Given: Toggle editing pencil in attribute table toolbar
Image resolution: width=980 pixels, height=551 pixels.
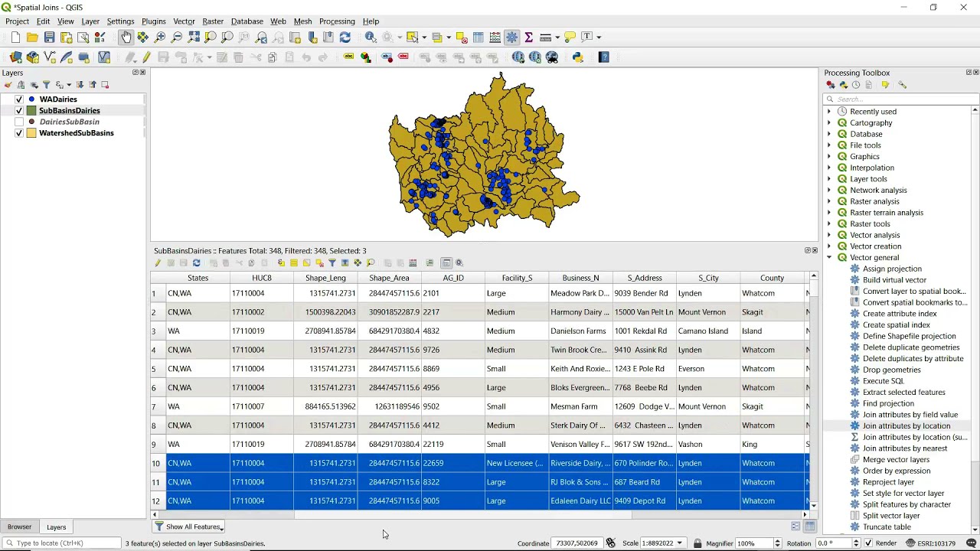Looking at the screenshot, I should 158,263.
